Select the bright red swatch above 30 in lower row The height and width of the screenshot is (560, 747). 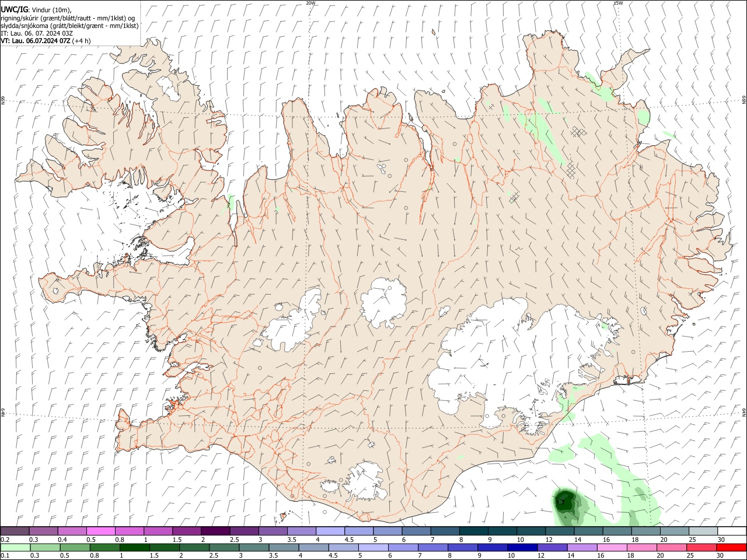pyautogui.click(x=731, y=547)
